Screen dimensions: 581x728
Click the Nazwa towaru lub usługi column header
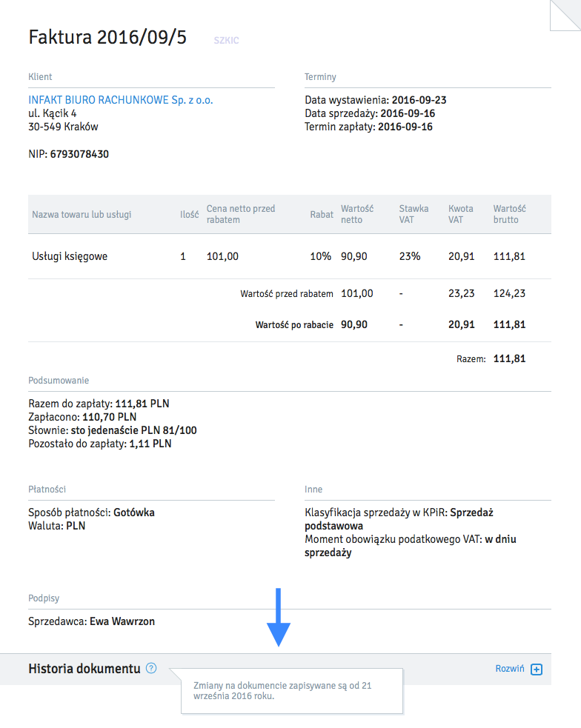(82, 215)
